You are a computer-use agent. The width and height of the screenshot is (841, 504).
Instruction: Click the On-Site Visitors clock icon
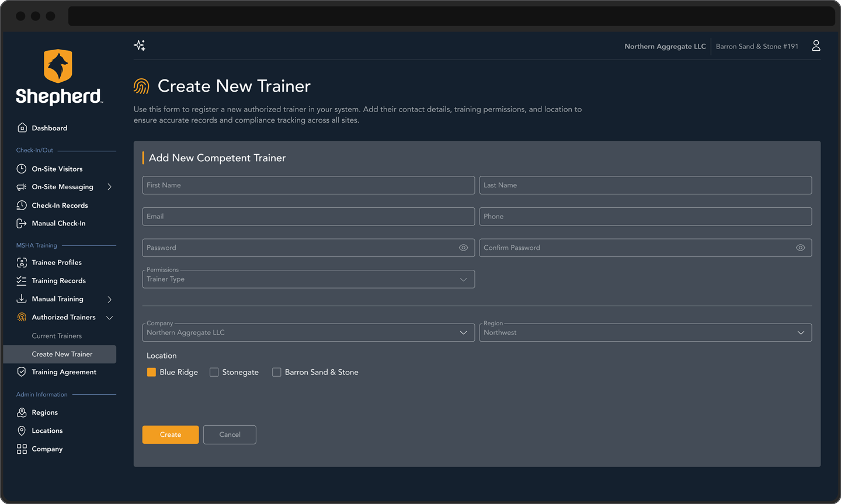coord(22,169)
